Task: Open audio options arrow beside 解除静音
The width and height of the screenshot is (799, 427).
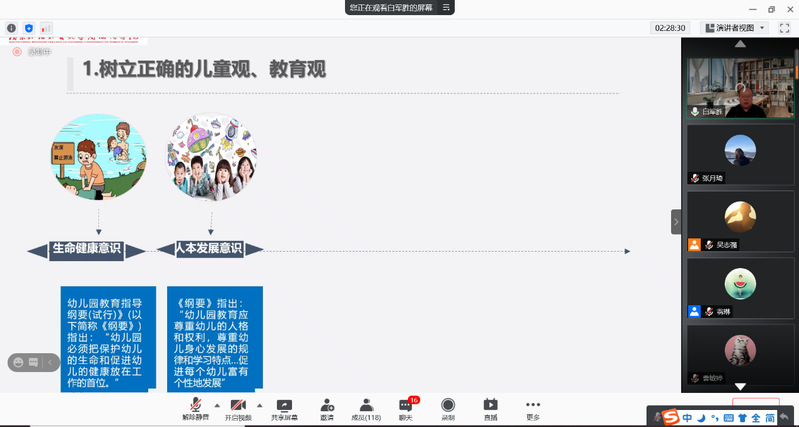Action: [x=217, y=404]
